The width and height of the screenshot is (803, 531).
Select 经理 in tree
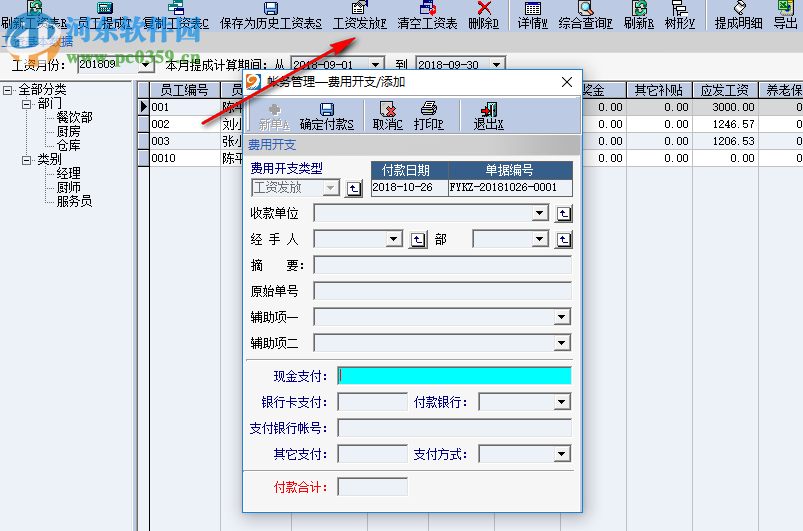coord(68,174)
